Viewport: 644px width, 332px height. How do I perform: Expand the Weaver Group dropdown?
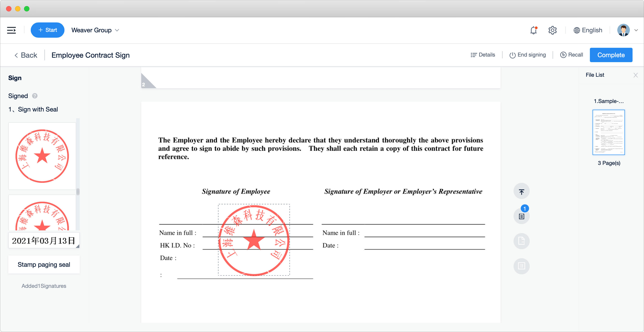coord(95,30)
